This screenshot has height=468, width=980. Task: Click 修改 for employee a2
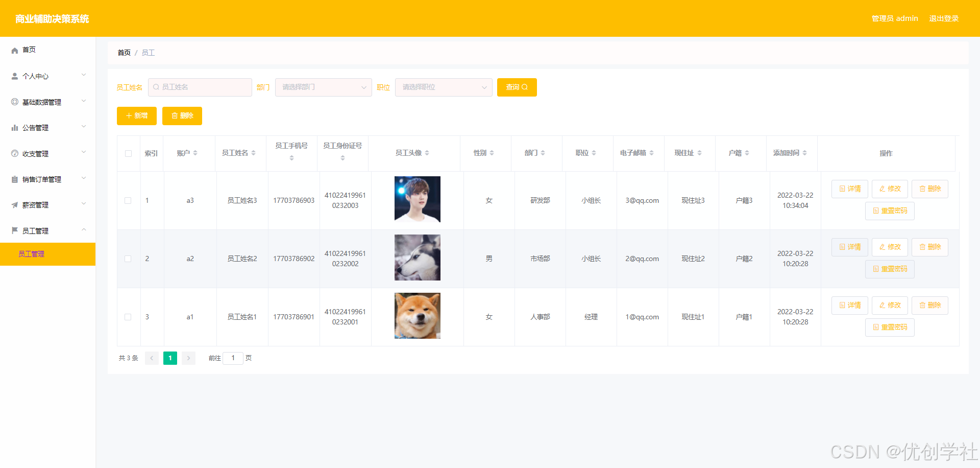(890, 247)
